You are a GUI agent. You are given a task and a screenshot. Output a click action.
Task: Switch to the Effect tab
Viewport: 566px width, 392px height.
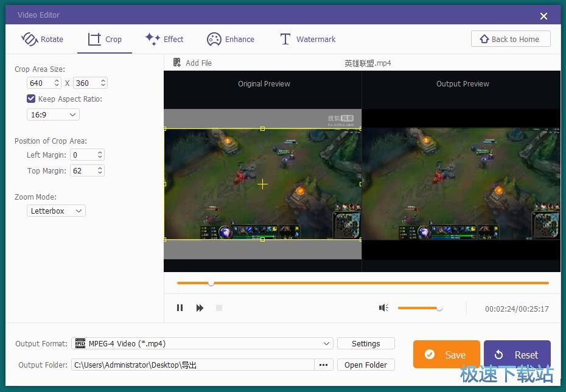(164, 39)
